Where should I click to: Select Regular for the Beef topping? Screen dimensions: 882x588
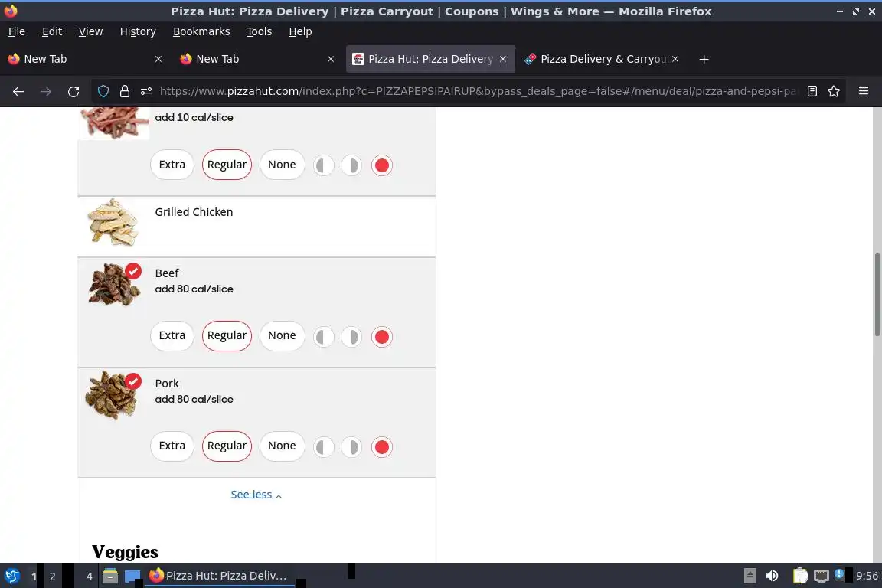(227, 336)
